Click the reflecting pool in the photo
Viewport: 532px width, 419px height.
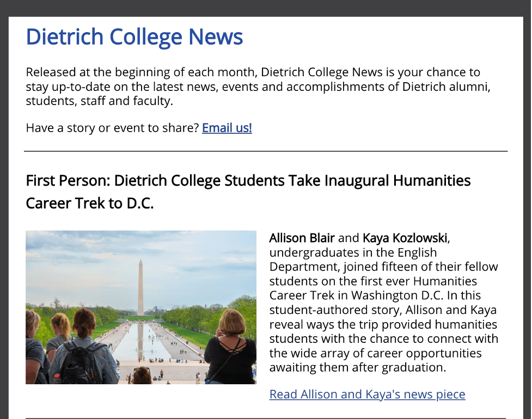141,342
